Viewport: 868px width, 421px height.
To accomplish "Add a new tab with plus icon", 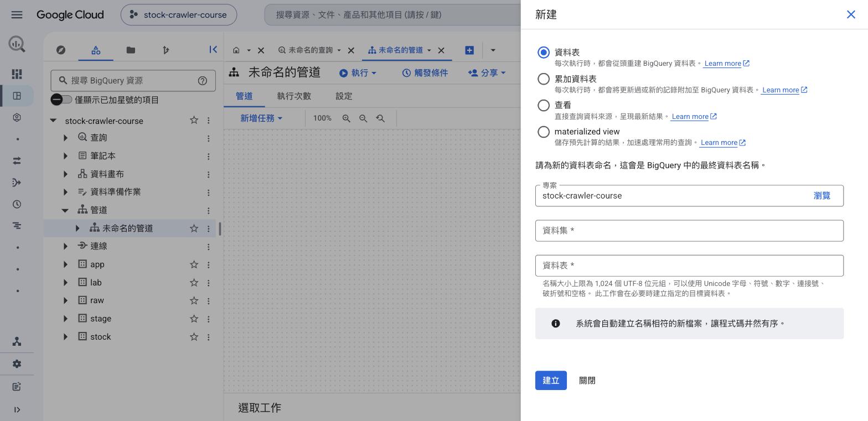I will (x=469, y=50).
